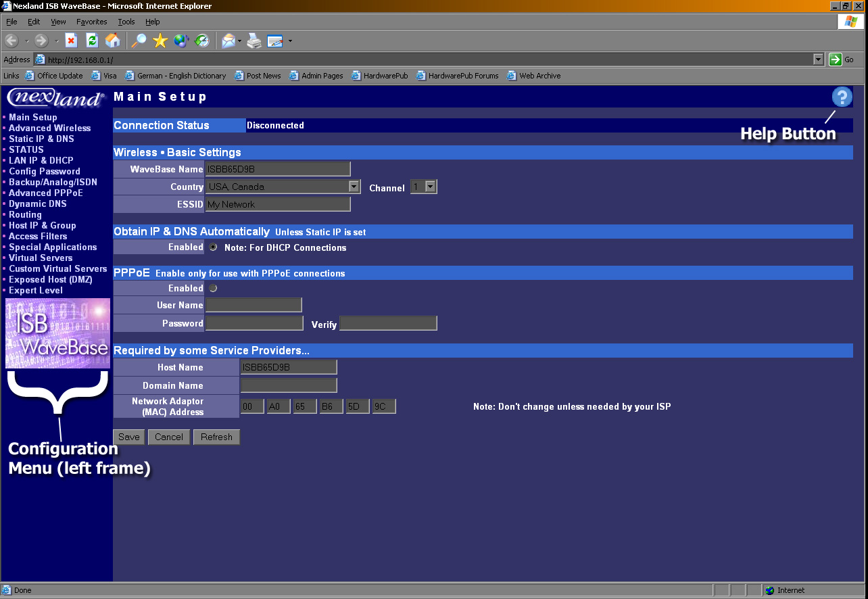
Task: Click the Refresh page toolbar icon
Action: click(92, 41)
